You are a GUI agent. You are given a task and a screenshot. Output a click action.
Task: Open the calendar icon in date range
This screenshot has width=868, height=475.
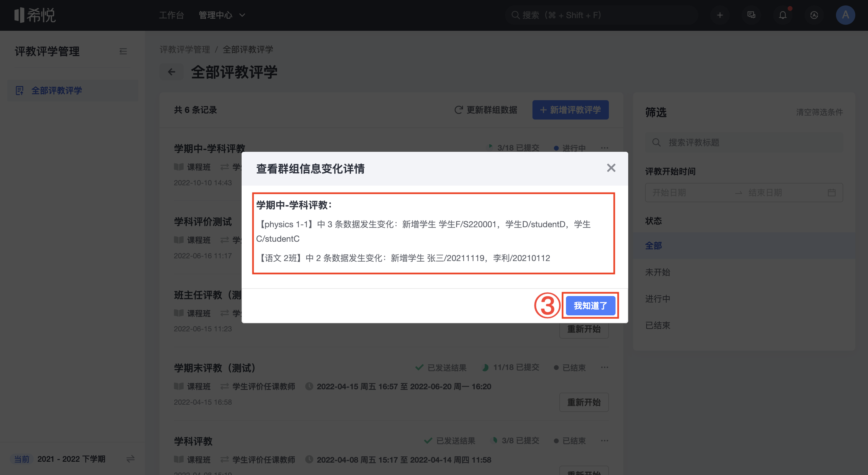coord(832,193)
